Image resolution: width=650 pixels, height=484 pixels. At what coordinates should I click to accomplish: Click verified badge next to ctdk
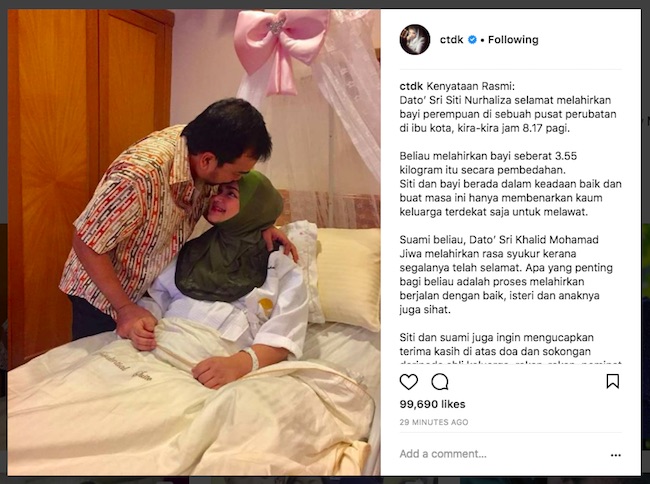(472, 40)
